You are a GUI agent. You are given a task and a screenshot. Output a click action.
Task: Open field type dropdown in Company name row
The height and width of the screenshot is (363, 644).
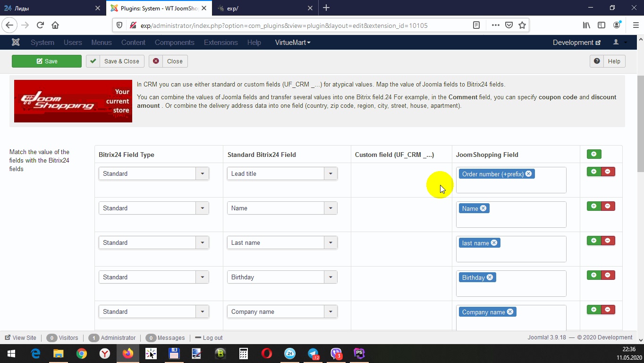coord(202,311)
